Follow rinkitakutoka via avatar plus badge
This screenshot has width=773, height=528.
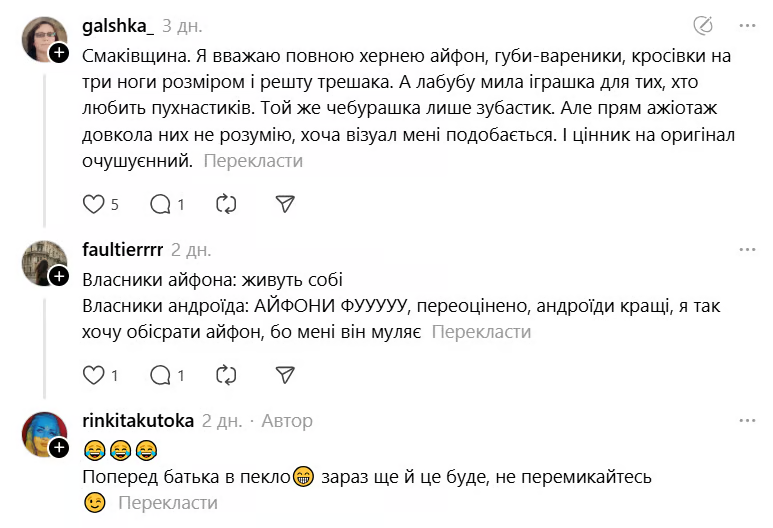[x=59, y=446]
